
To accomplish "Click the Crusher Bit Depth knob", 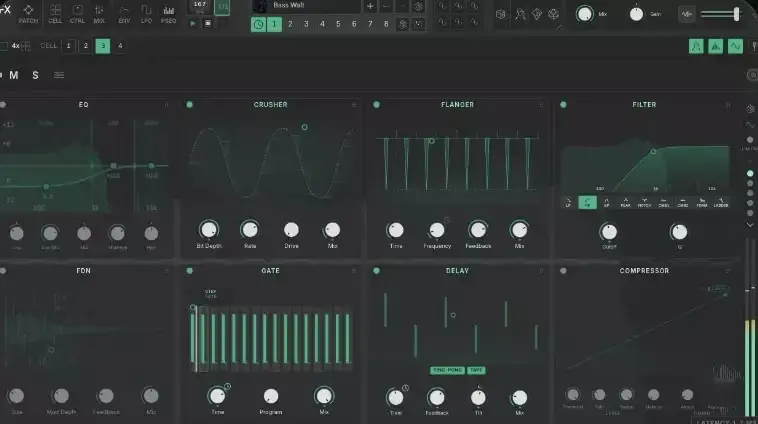I will click(209, 230).
